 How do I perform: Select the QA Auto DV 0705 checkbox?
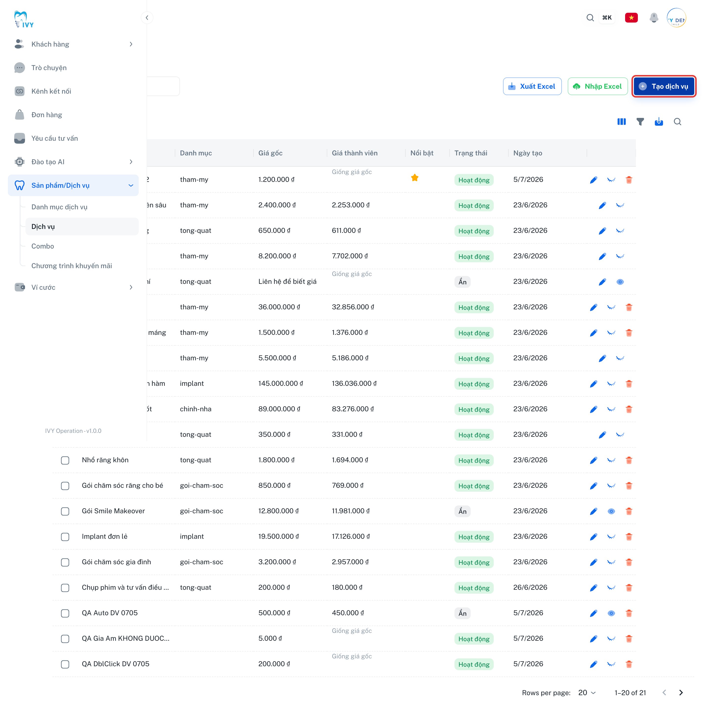coord(65,613)
